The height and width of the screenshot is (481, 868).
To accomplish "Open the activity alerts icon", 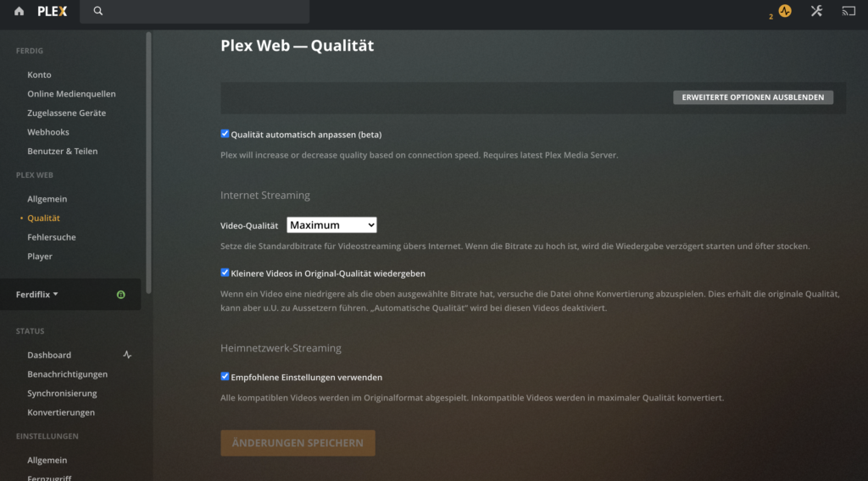I will point(785,11).
